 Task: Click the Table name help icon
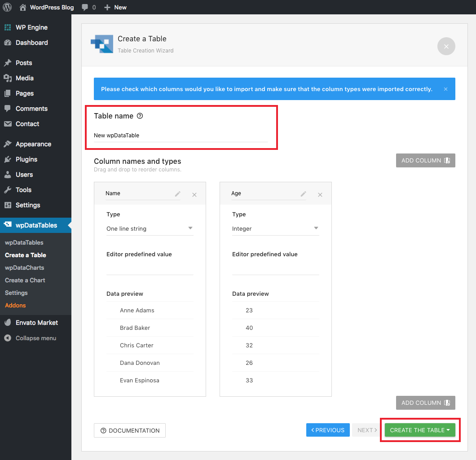coord(140,116)
